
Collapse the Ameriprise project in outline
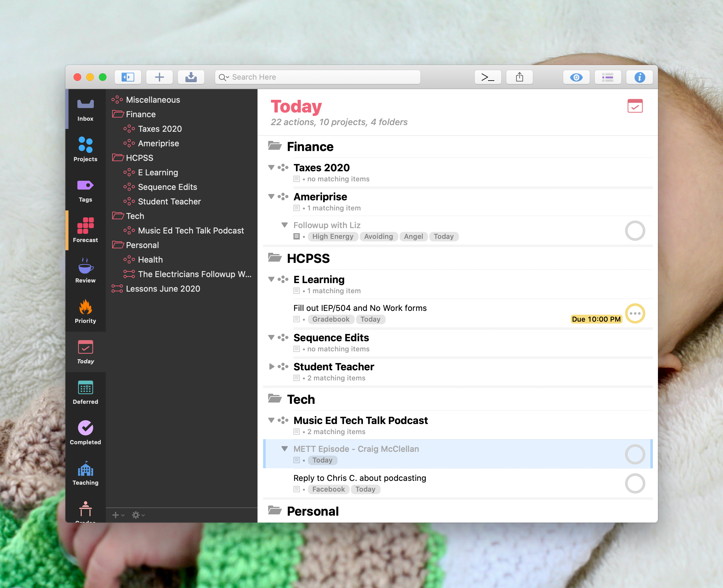point(271,197)
